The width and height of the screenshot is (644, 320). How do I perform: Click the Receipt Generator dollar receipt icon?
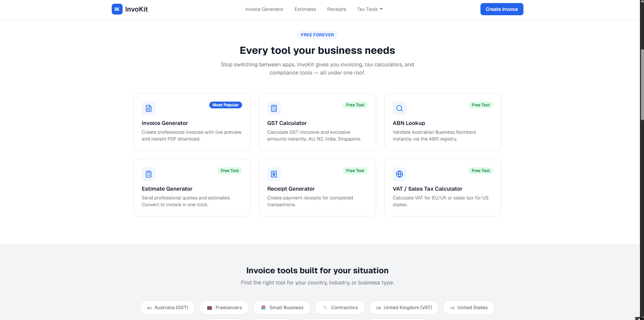point(274,174)
